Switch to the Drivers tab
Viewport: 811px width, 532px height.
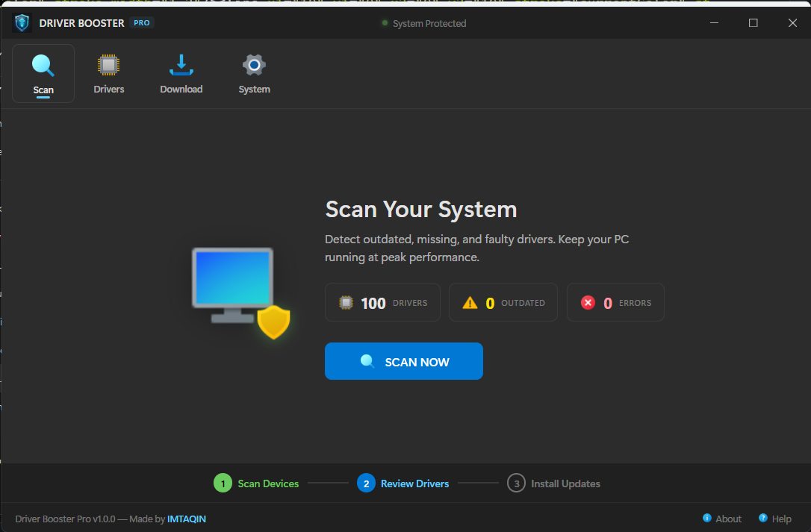coord(108,73)
